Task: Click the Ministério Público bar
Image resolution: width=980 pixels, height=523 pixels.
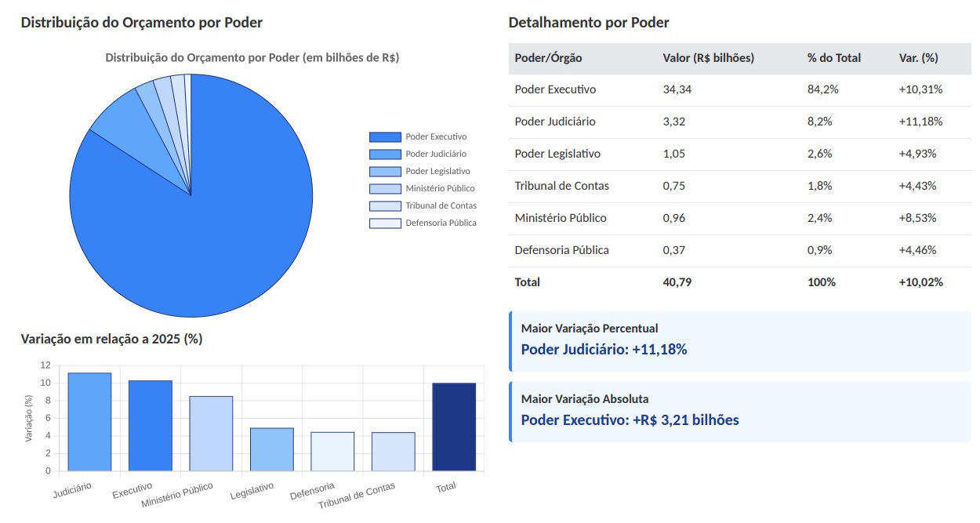Action: pos(211,434)
